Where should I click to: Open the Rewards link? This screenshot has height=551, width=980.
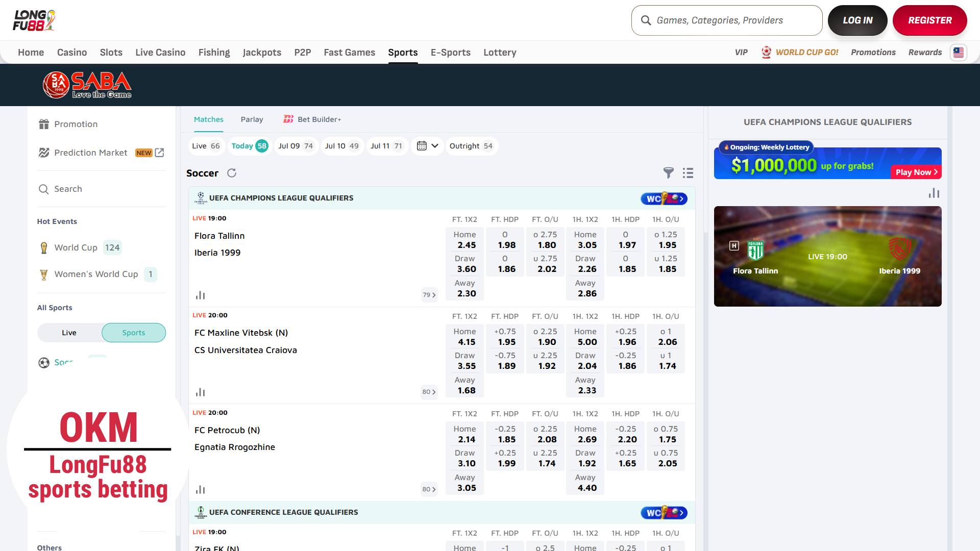point(925,53)
